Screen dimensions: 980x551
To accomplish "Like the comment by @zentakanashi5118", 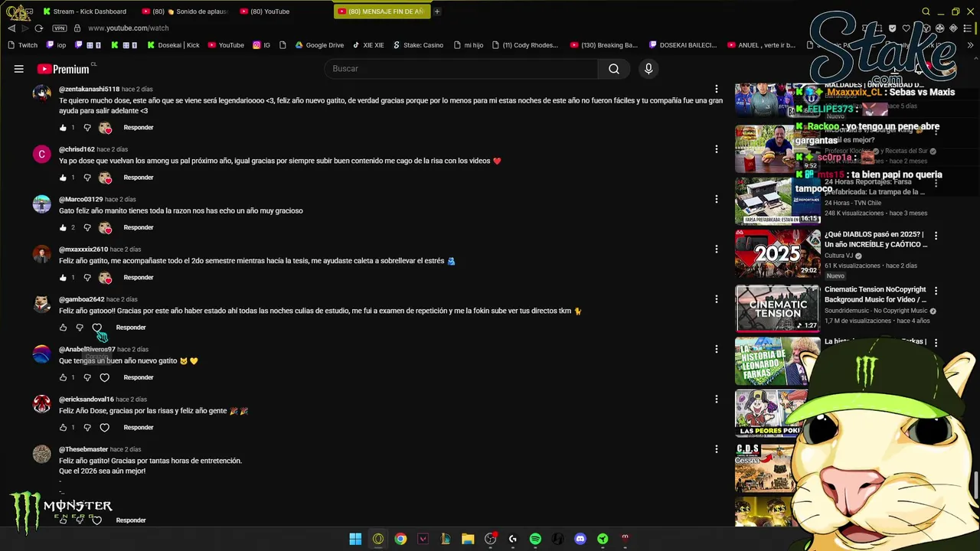I will (63, 128).
